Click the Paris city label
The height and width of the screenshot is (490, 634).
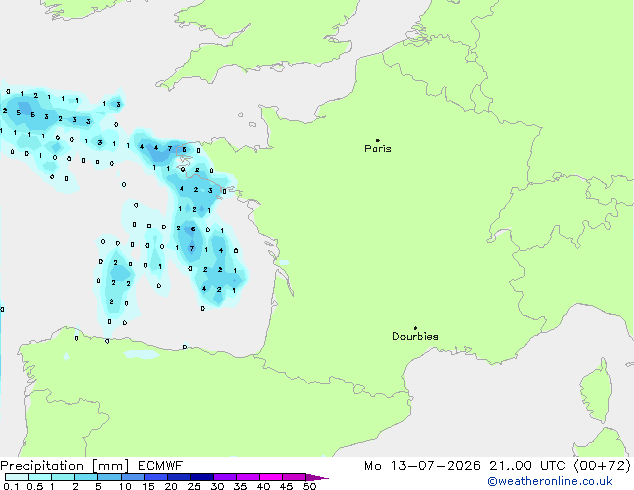coord(378,149)
